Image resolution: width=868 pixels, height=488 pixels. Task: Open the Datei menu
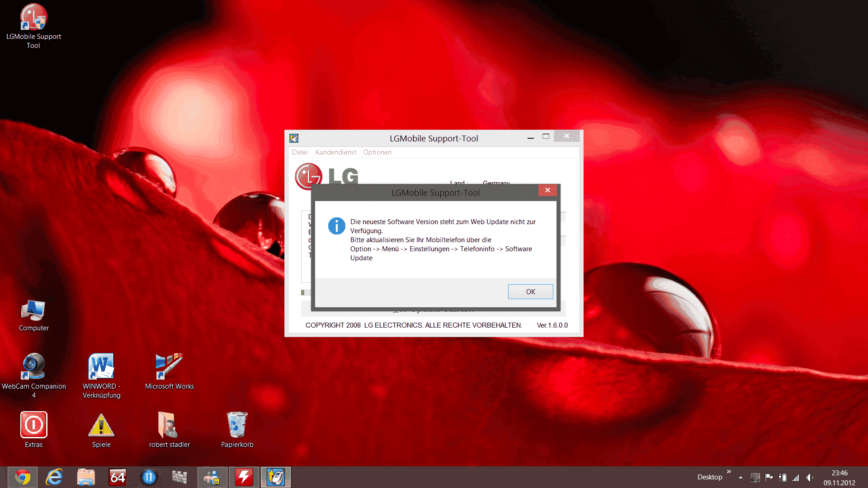coord(300,152)
